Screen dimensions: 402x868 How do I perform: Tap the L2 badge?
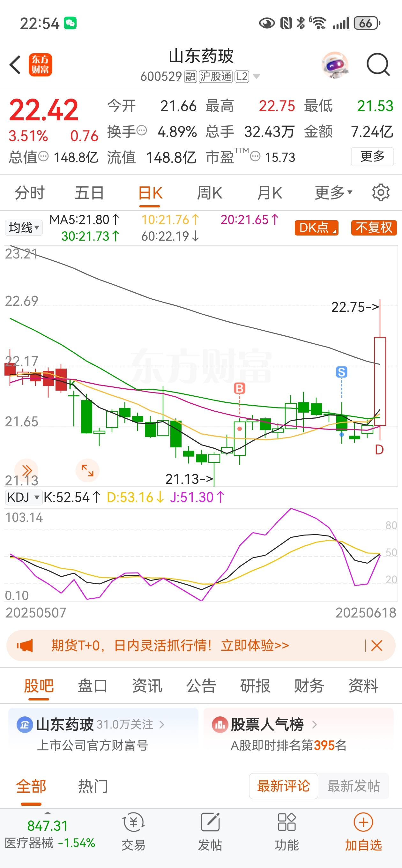(x=242, y=77)
